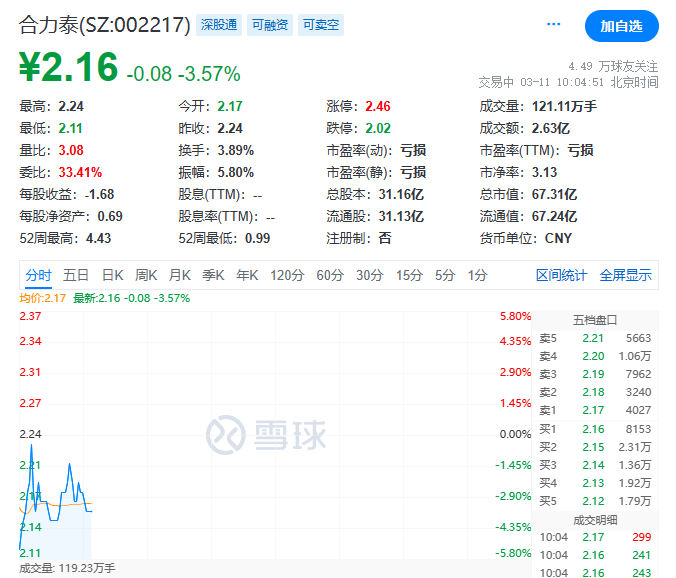Click the 量比 value 3.08
676x578 pixels.
[71, 150]
